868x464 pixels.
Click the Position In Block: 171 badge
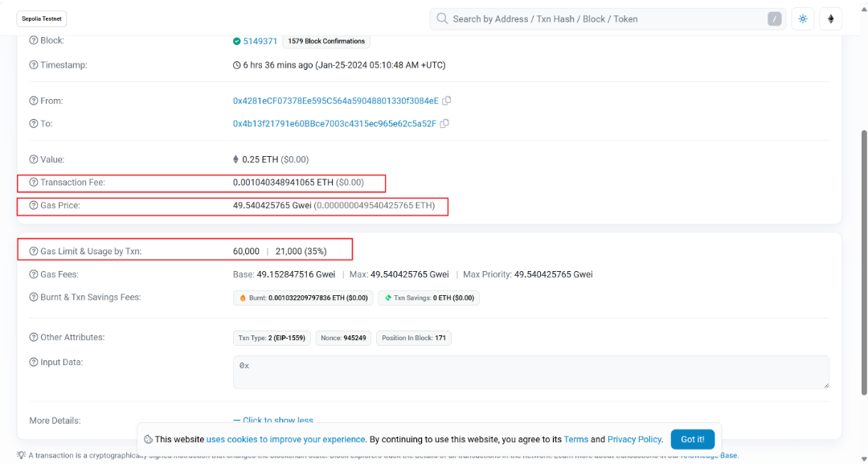tap(414, 338)
